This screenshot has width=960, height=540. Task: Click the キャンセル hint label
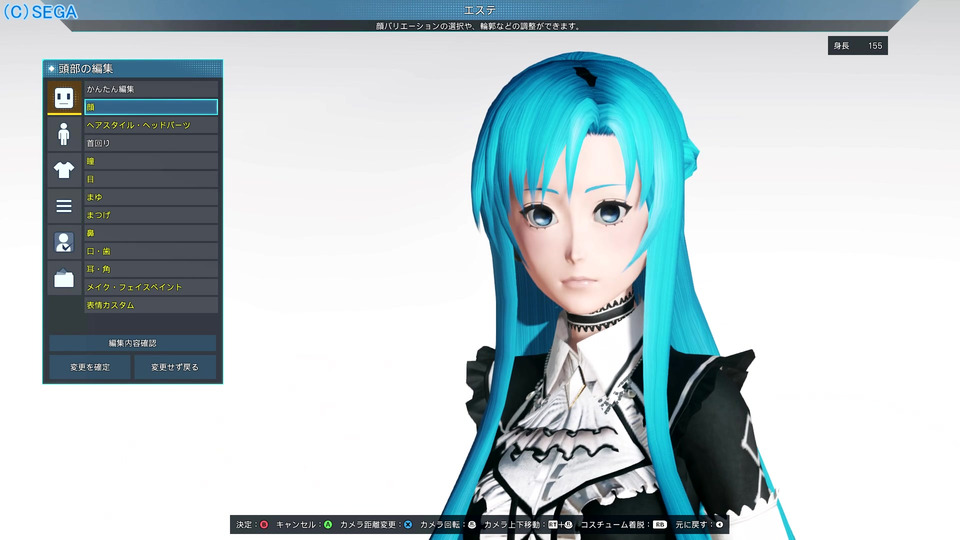296,525
